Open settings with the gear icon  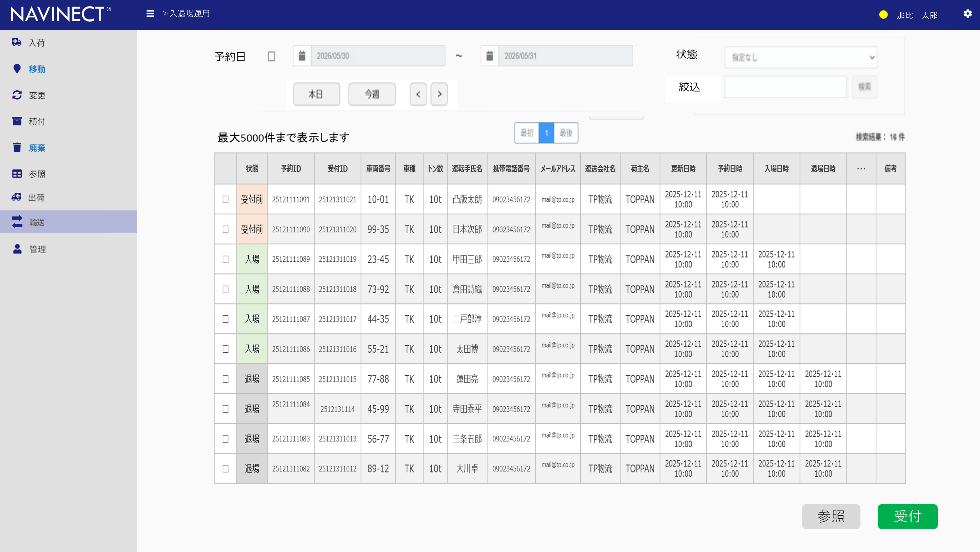pos(968,14)
